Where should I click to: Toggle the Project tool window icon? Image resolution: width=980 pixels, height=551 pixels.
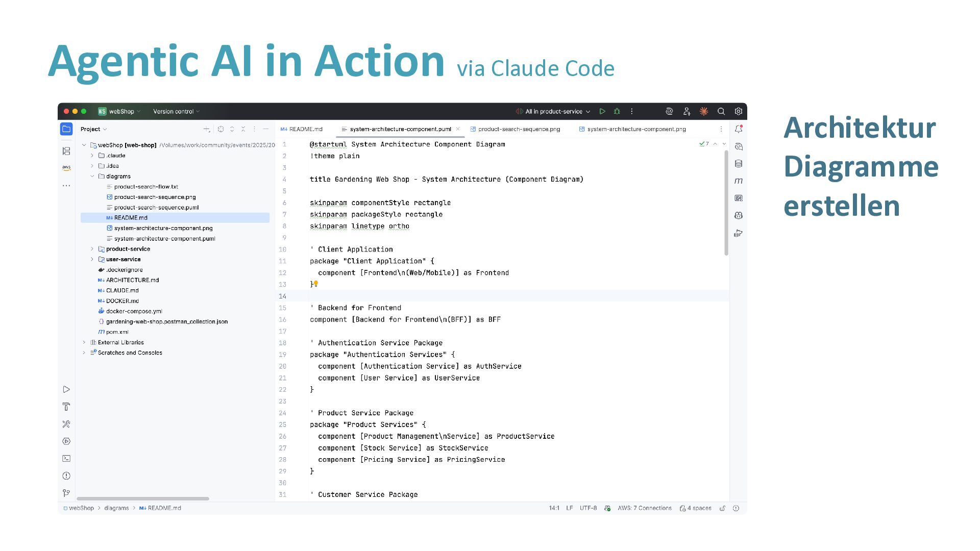coord(66,129)
